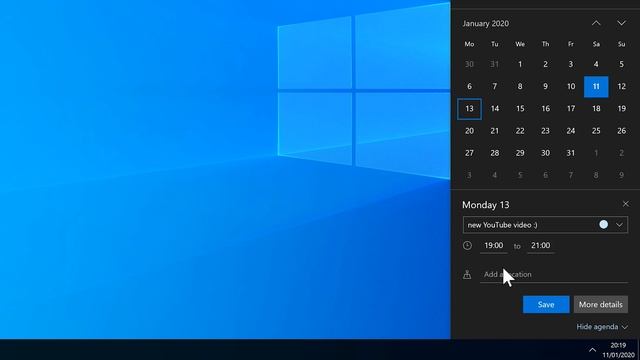Select January 27 in the calendar

click(469, 153)
